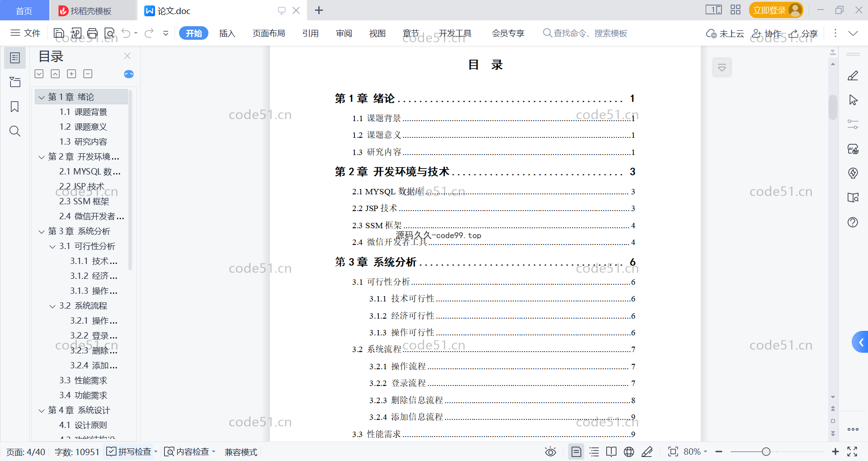Close the 目录 navigation pane
The height and width of the screenshot is (461, 868).
[x=127, y=56]
